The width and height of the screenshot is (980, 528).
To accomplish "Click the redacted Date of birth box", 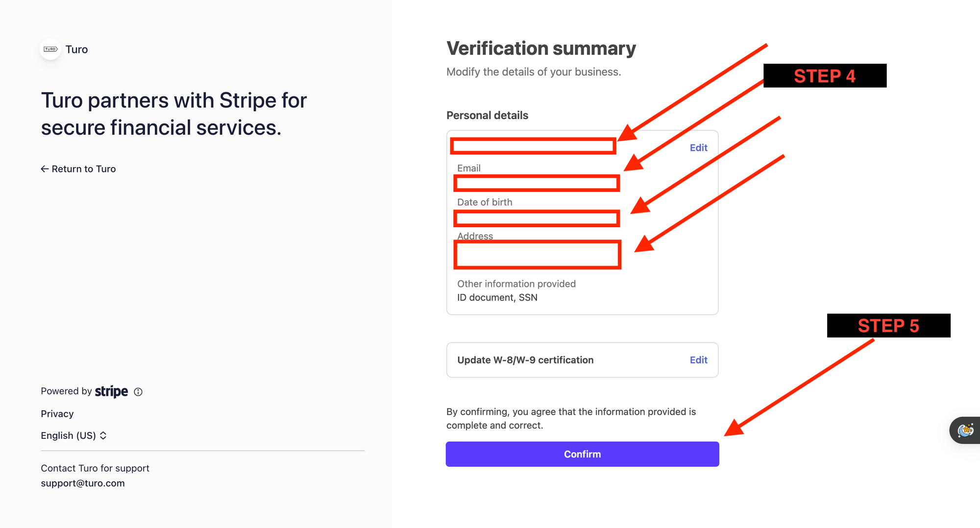I will point(537,218).
